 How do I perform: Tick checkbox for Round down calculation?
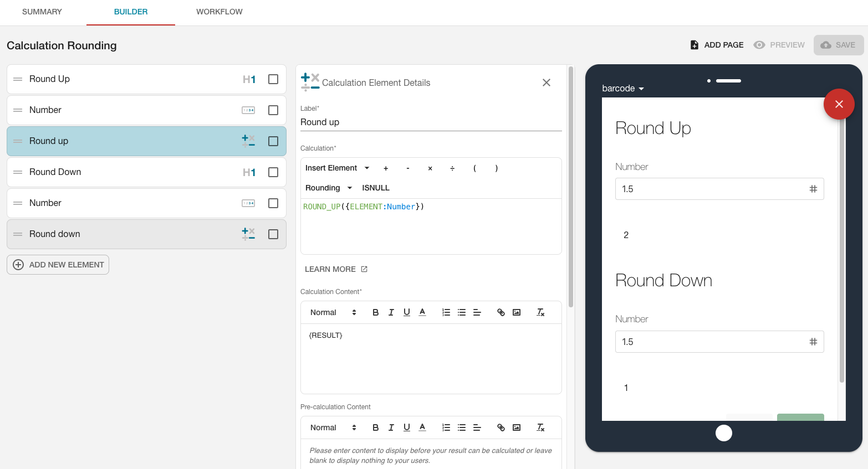273,234
